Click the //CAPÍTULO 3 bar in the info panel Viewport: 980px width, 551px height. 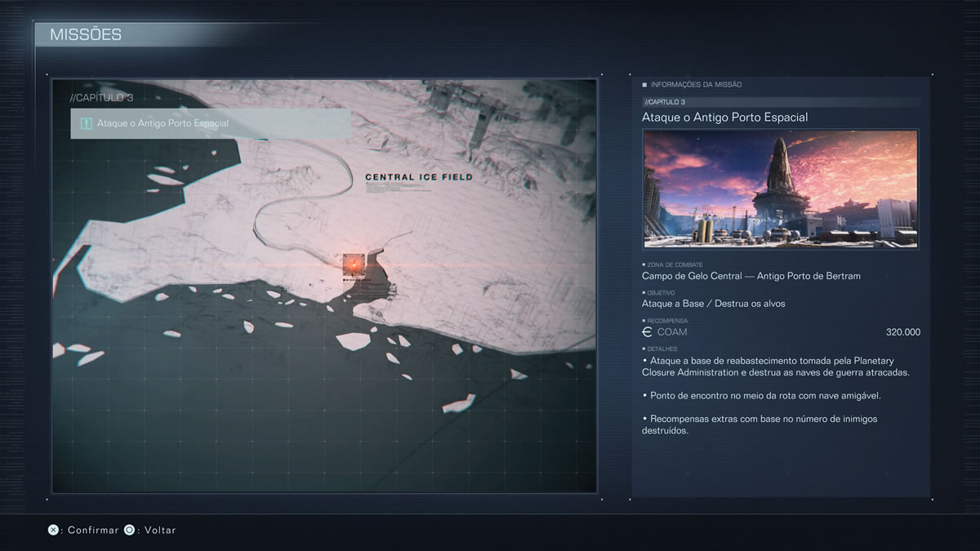click(x=781, y=102)
